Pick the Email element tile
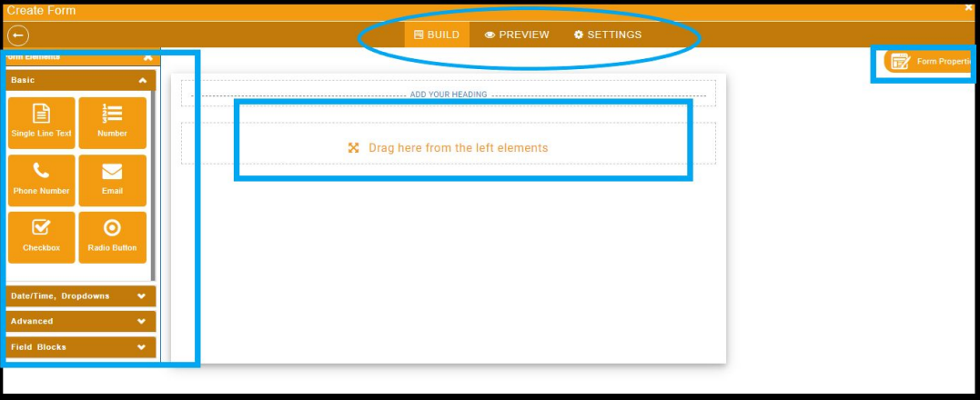Viewport: 980px width, 400px height. (x=113, y=180)
